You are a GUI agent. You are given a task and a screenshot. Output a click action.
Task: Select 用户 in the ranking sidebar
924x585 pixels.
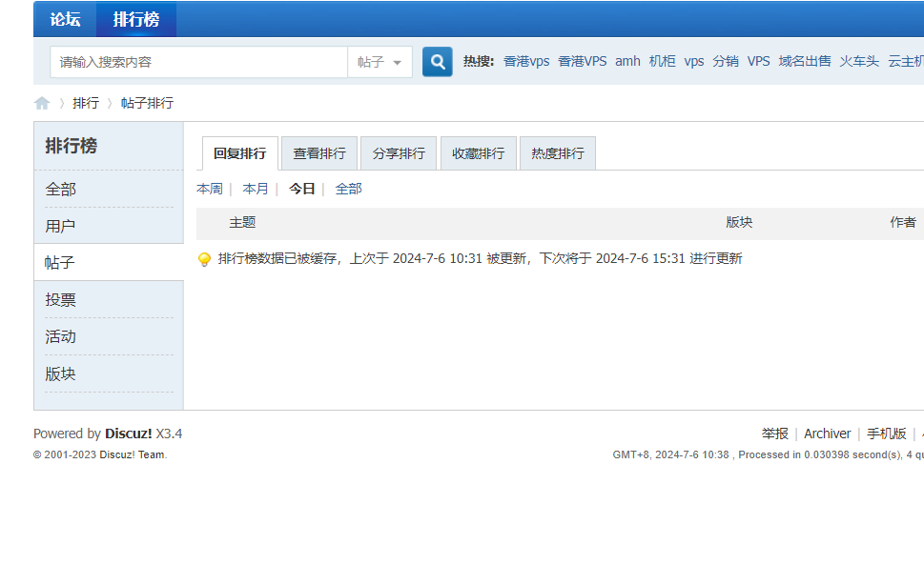[x=60, y=226]
